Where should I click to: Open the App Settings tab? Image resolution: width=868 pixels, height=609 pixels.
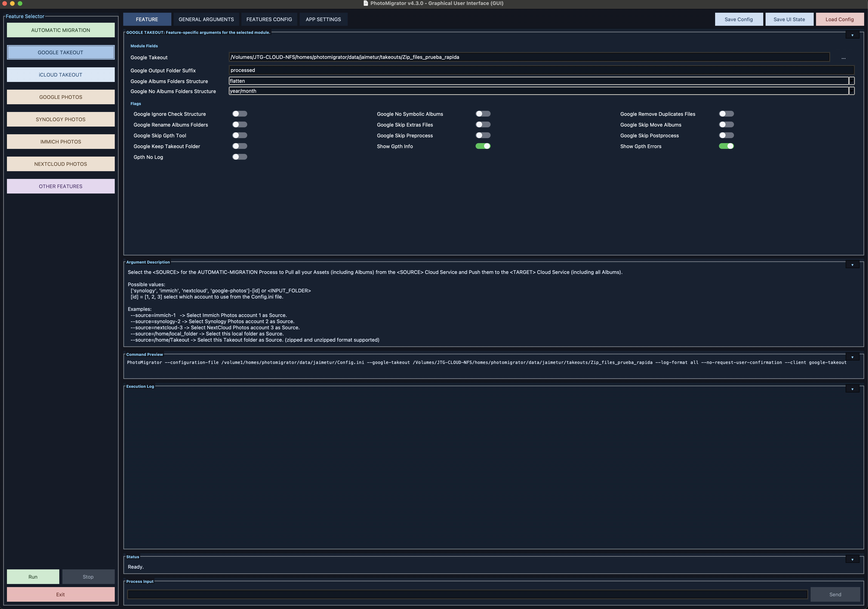pyautogui.click(x=323, y=19)
